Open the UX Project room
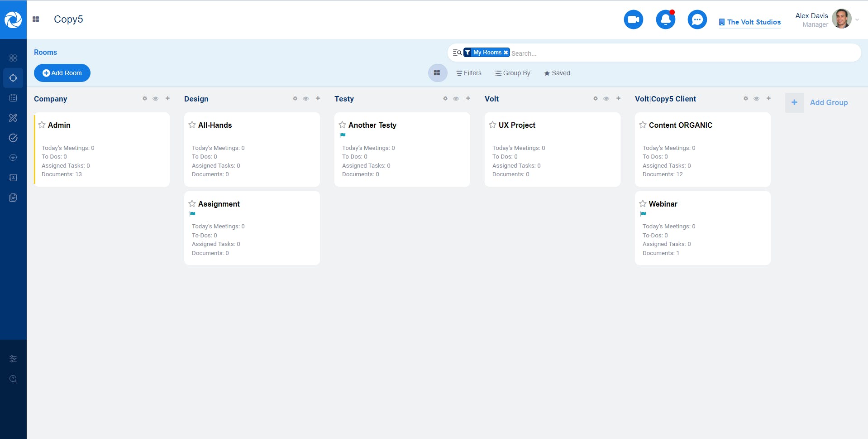The height and width of the screenshot is (439, 868). (x=553, y=150)
